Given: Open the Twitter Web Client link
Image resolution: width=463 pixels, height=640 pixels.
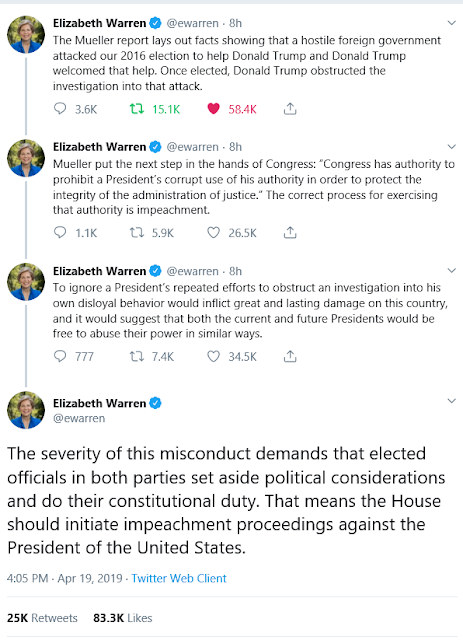Looking at the screenshot, I should tap(179, 578).
